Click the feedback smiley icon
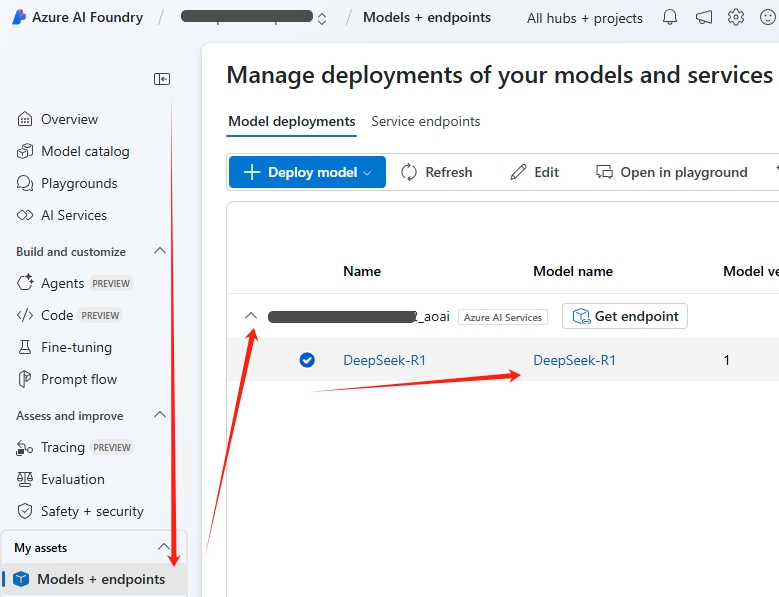This screenshot has height=597, width=779. pyautogui.click(x=767, y=17)
